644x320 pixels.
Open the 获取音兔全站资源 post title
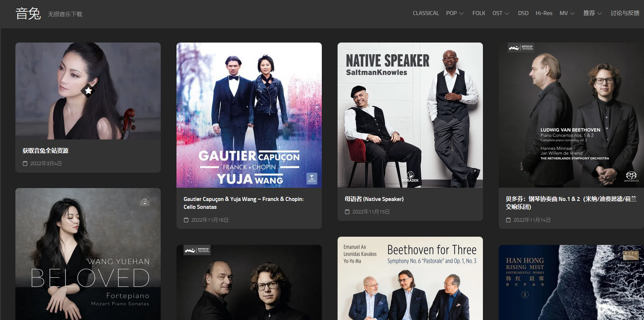pos(45,151)
